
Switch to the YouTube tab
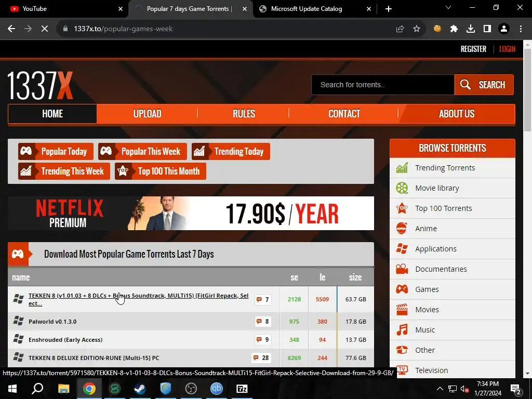click(63, 9)
